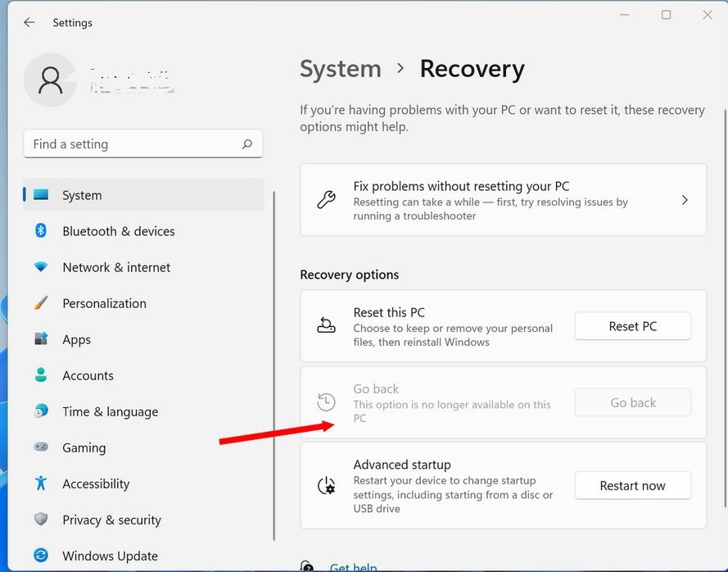Screen dimensions: 728x572
Task: Click the search magnifier icon
Action: coord(247,144)
